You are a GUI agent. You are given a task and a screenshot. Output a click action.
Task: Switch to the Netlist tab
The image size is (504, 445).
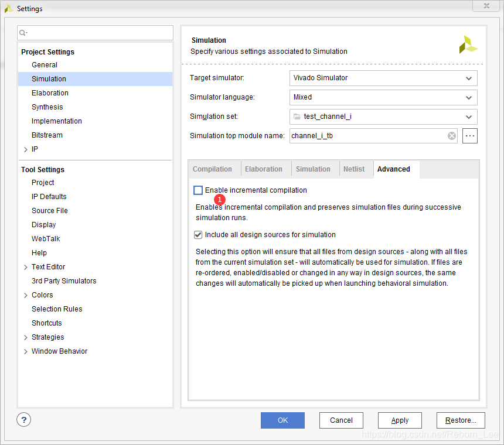pyautogui.click(x=354, y=169)
